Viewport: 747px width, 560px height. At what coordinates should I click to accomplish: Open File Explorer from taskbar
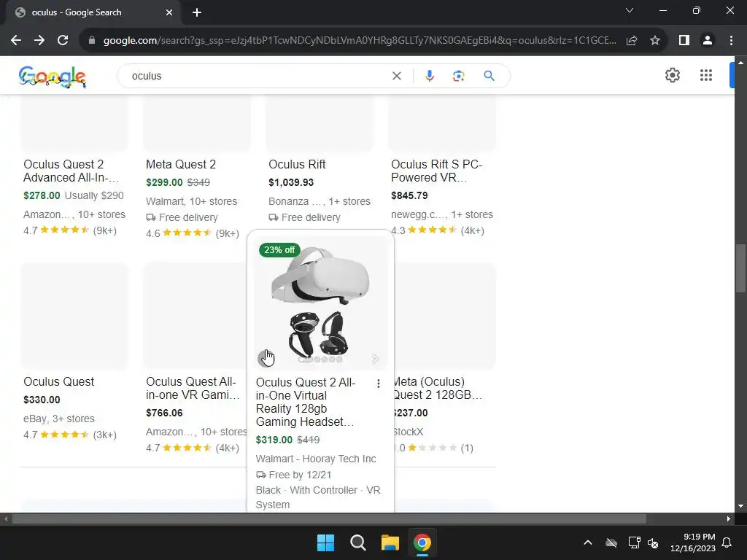point(390,542)
